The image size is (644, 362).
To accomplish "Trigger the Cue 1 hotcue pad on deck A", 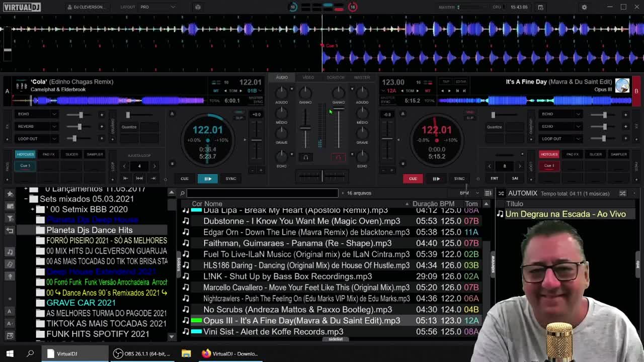I will point(25,165).
